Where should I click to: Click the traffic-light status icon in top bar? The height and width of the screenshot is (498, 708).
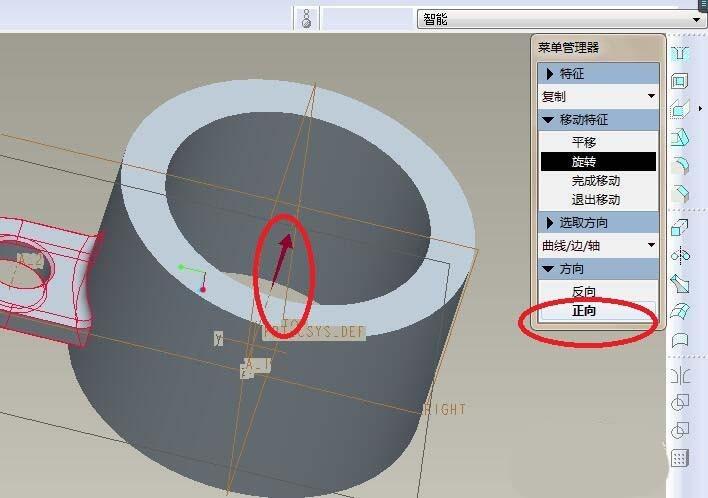tap(306, 19)
